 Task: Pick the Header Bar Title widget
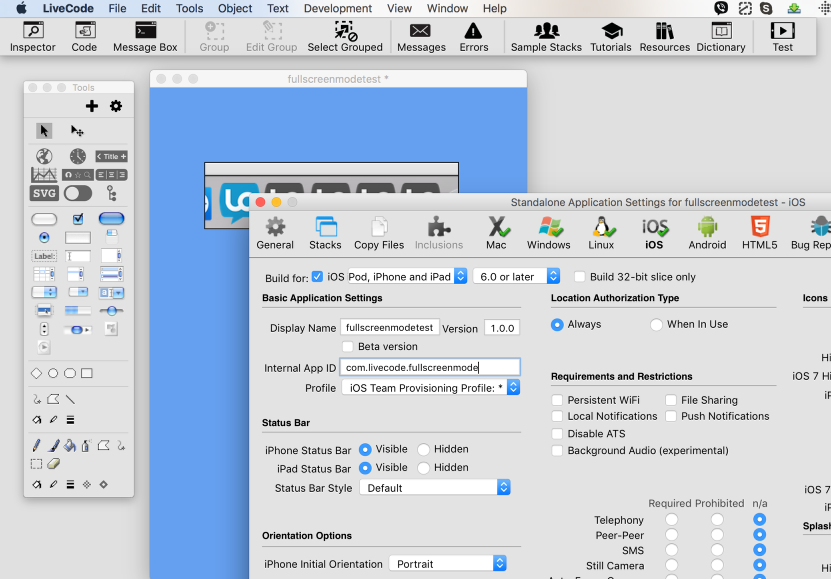click(111, 156)
